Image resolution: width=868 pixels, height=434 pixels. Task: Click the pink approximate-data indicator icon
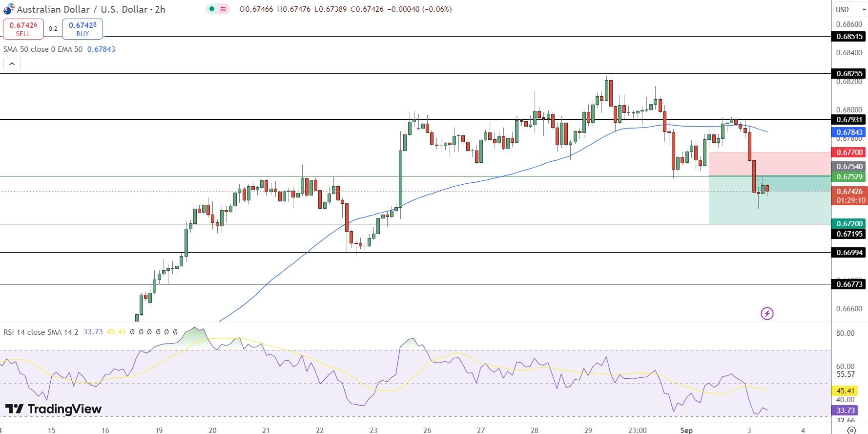223,9
